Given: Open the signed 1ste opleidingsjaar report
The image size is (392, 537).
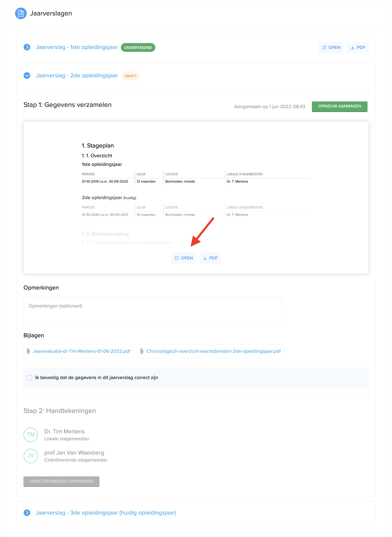Looking at the screenshot, I should [331, 48].
